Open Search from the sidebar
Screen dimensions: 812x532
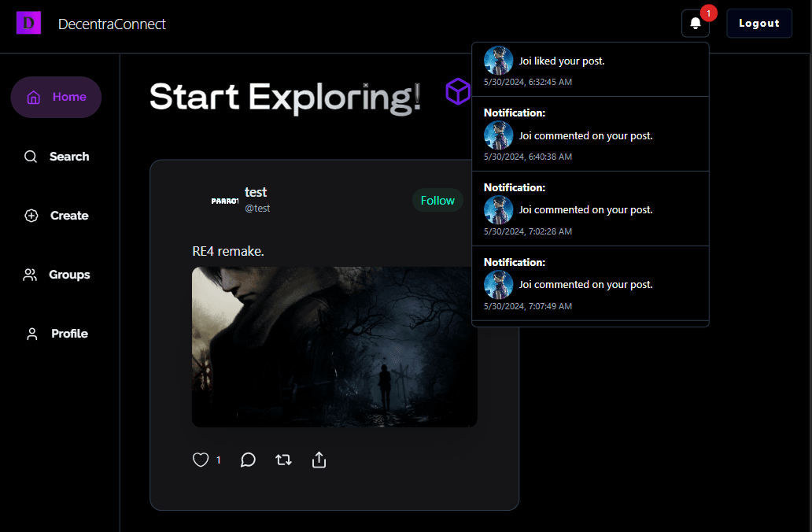56,157
